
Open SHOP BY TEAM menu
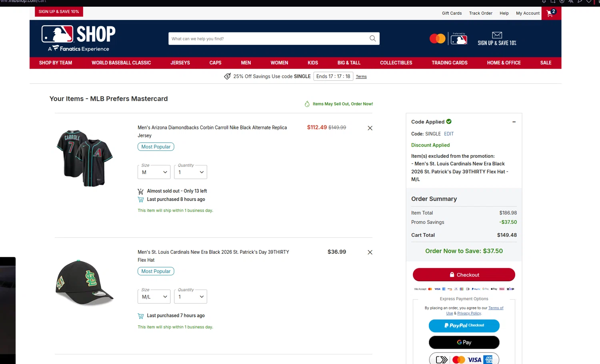click(56, 63)
